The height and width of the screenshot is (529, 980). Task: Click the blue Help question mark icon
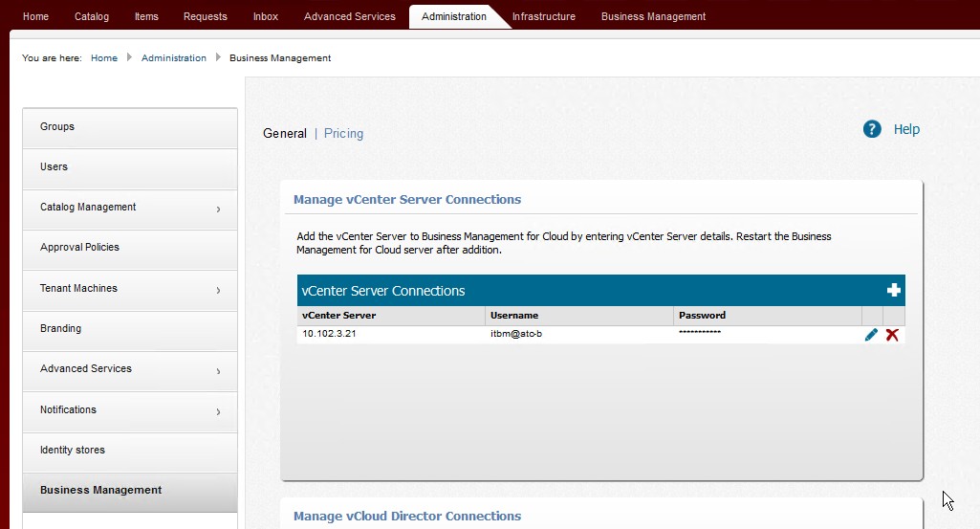point(872,129)
